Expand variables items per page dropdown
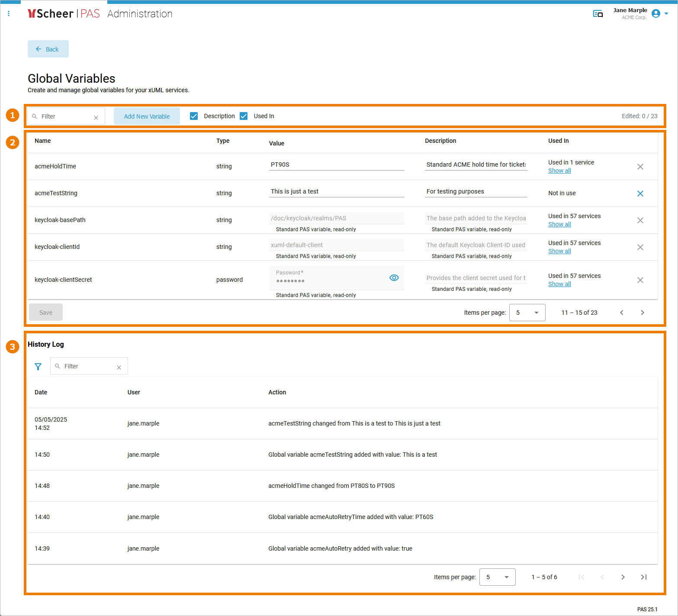The width and height of the screenshot is (678, 616). click(x=527, y=313)
